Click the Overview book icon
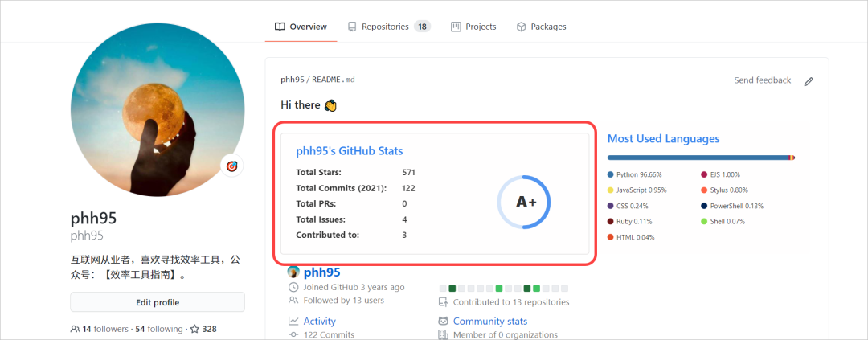 point(280,27)
